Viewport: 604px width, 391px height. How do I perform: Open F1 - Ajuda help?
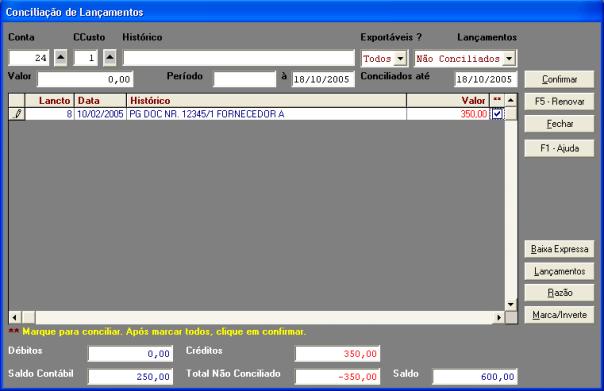559,148
